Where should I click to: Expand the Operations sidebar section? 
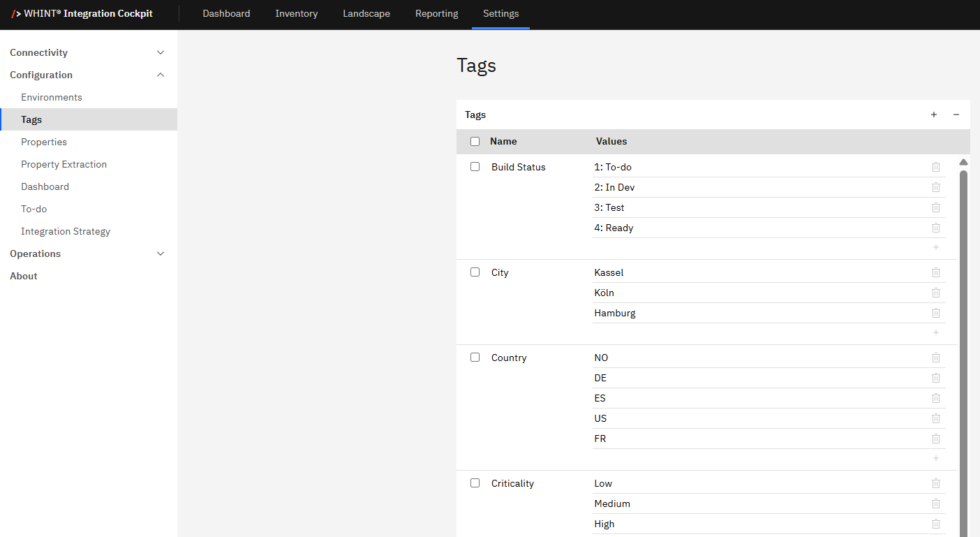pyautogui.click(x=161, y=253)
